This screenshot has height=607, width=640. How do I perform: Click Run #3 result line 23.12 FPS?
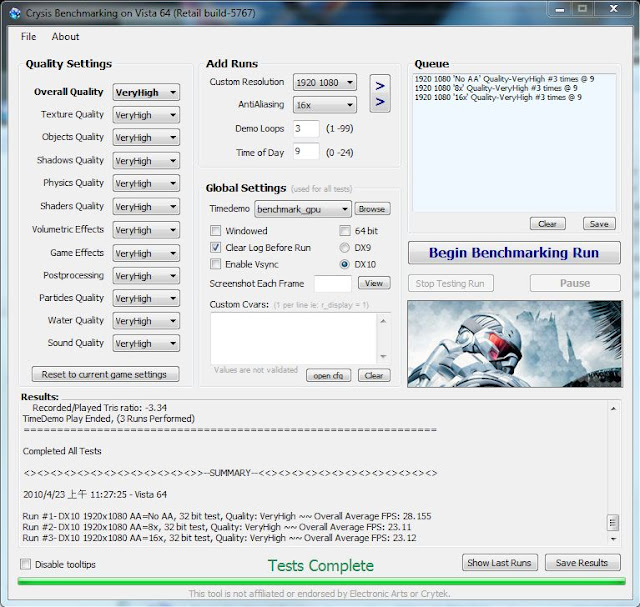coord(219,538)
